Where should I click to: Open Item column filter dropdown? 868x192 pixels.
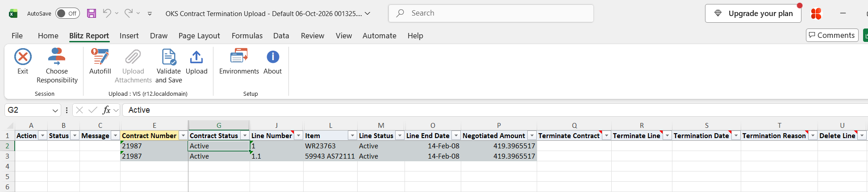353,135
